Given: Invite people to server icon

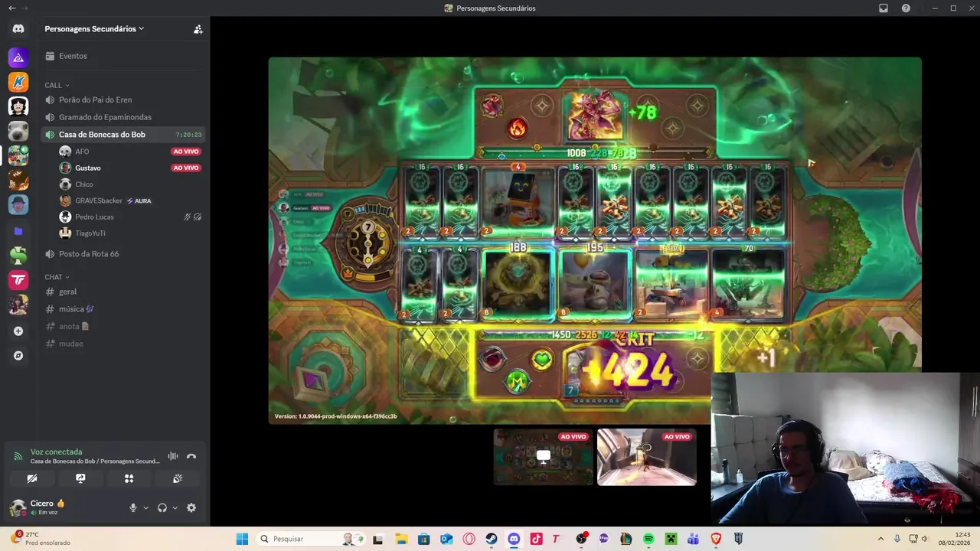Looking at the screenshot, I should click(198, 29).
